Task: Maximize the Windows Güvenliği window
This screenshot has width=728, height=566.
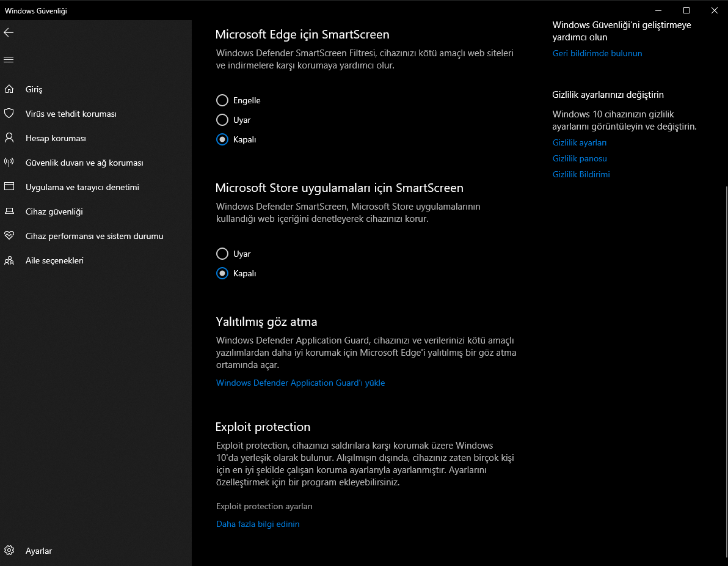Action: (x=686, y=10)
